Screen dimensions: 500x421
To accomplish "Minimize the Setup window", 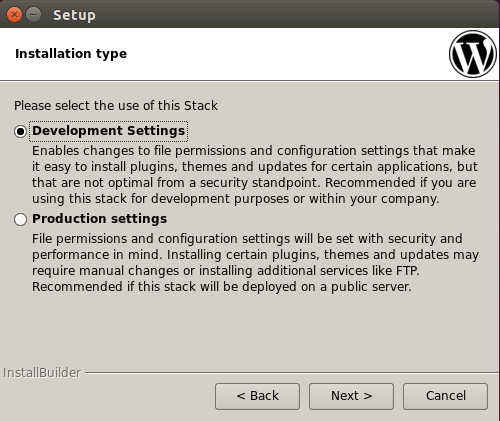I will pos(34,15).
